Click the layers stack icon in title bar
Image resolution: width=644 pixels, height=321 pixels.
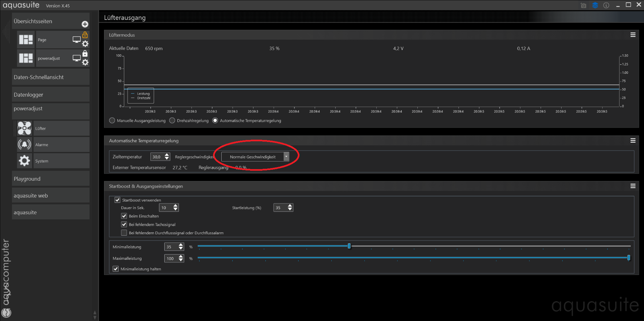point(595,5)
